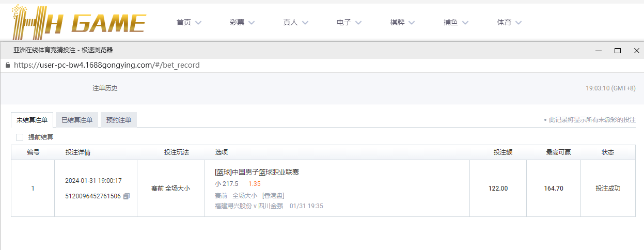Open the 捕鱼 menu item
The height and width of the screenshot is (250, 644).
[451, 22]
